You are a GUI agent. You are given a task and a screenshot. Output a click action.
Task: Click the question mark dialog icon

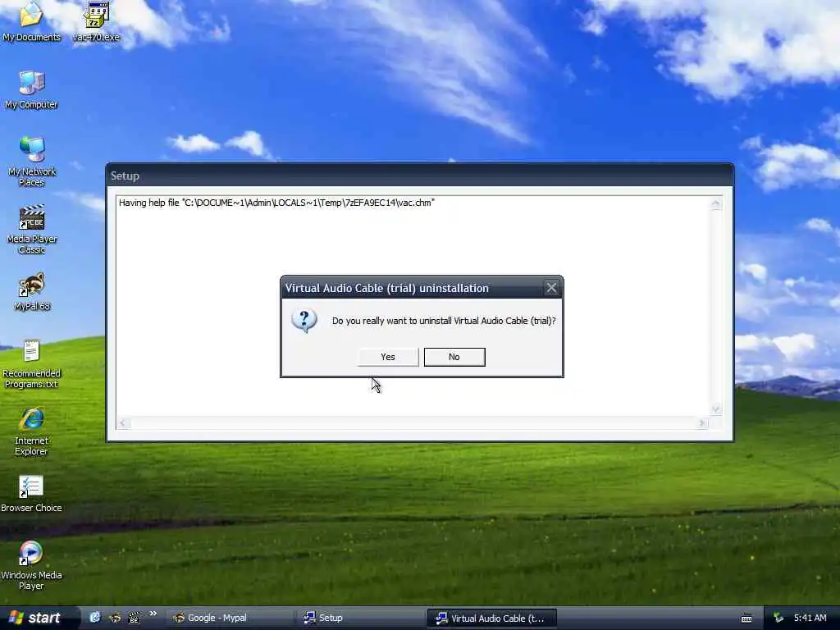pyautogui.click(x=304, y=321)
